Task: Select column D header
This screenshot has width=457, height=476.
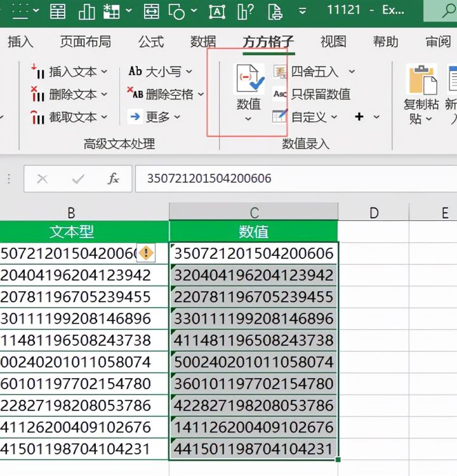Action: click(x=374, y=212)
